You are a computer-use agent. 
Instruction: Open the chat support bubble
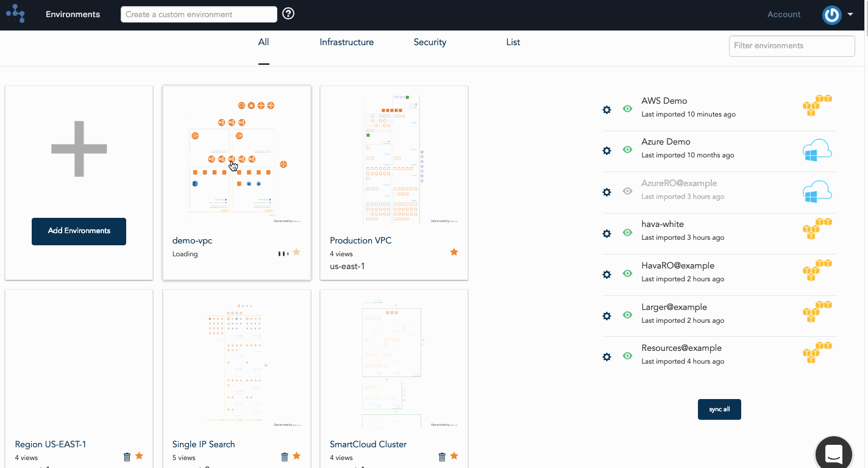833,453
